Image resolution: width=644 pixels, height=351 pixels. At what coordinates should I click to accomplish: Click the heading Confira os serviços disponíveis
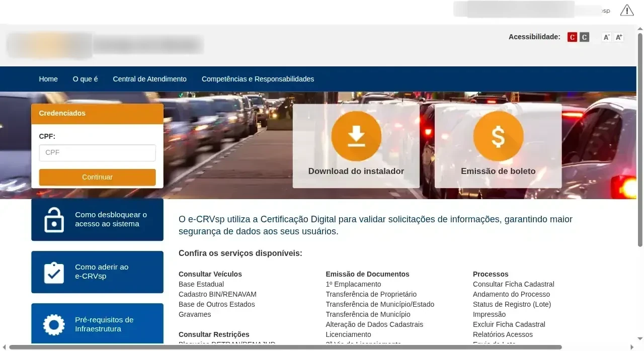pyautogui.click(x=240, y=253)
